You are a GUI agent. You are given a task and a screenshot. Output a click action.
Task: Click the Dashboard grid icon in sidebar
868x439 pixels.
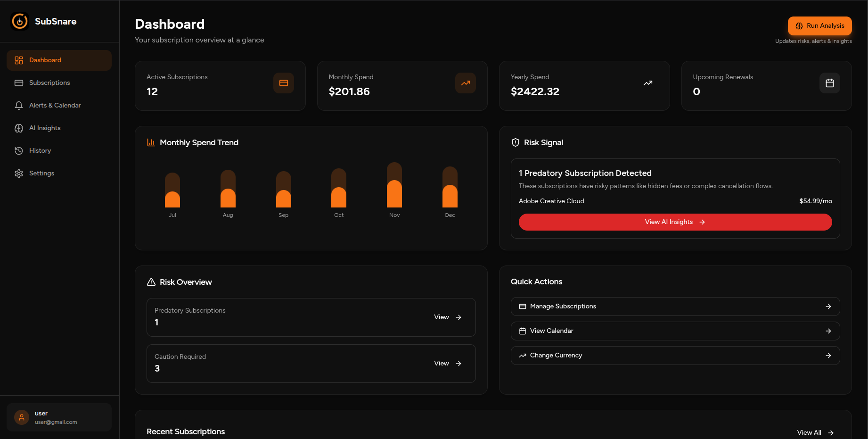tap(19, 60)
